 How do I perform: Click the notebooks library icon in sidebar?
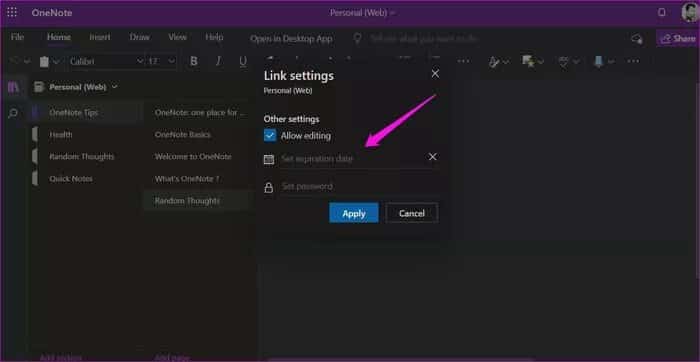tap(13, 87)
